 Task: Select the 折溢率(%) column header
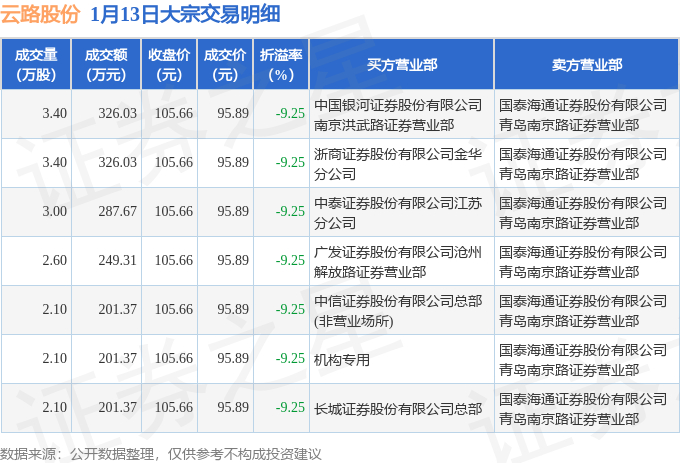(x=281, y=65)
